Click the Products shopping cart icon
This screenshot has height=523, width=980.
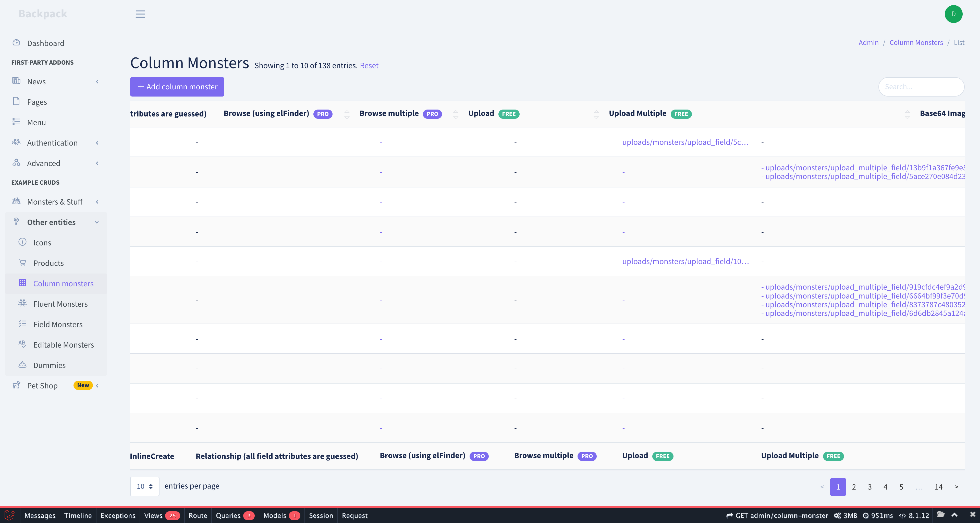tap(22, 263)
